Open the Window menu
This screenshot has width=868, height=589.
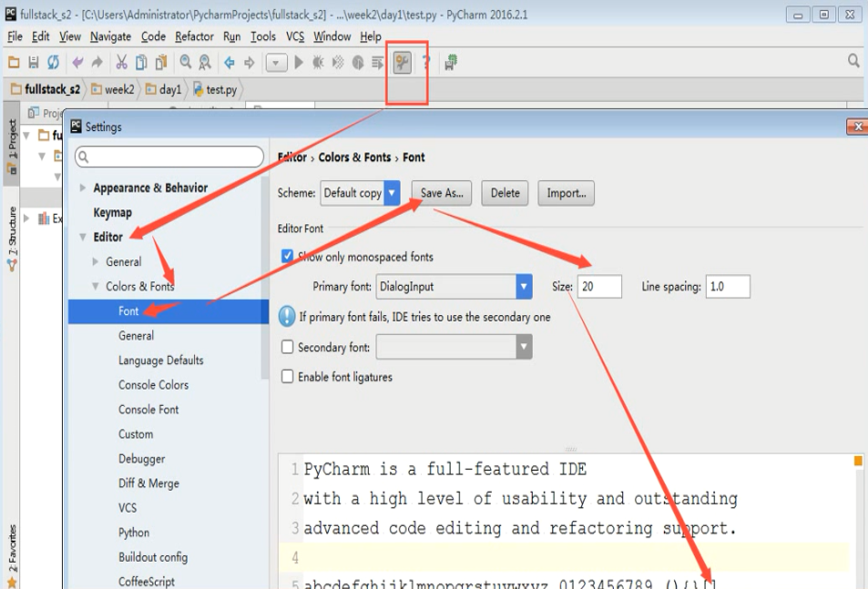click(x=332, y=36)
